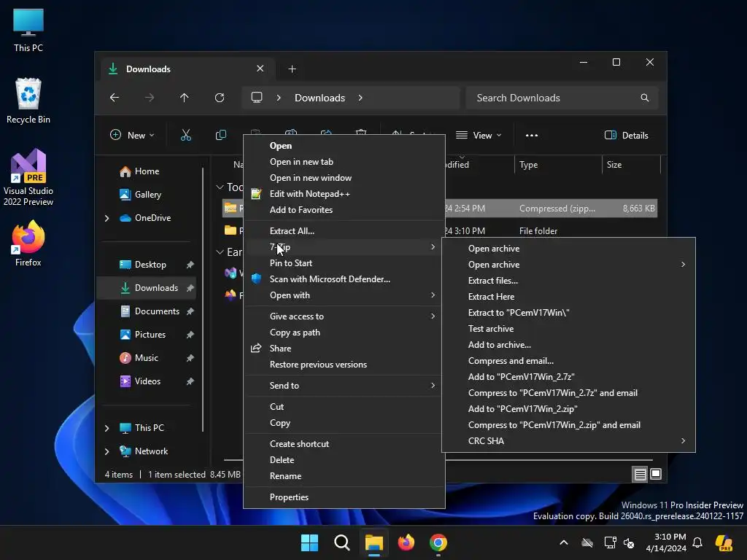Click Rename in context menu
747x560 pixels.
tap(344, 476)
